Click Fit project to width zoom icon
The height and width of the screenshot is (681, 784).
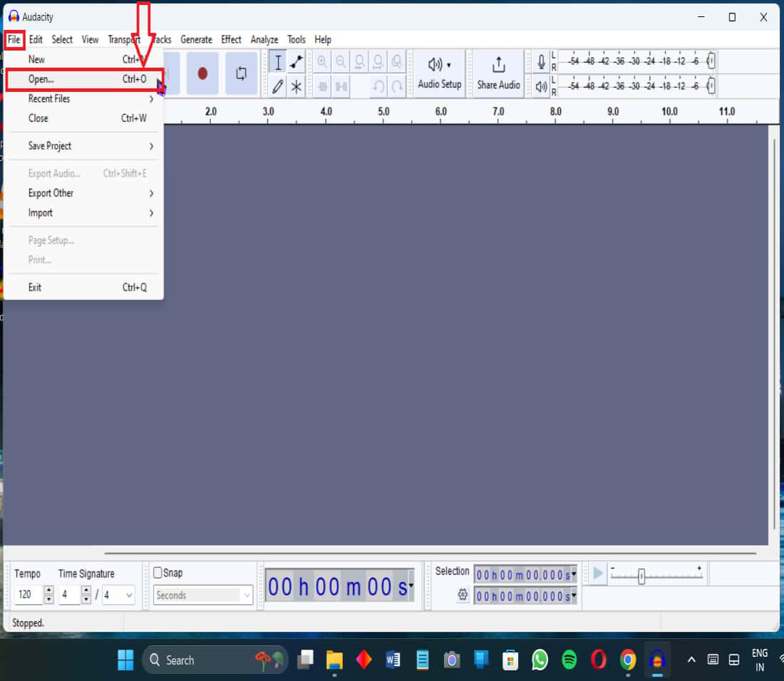(378, 62)
